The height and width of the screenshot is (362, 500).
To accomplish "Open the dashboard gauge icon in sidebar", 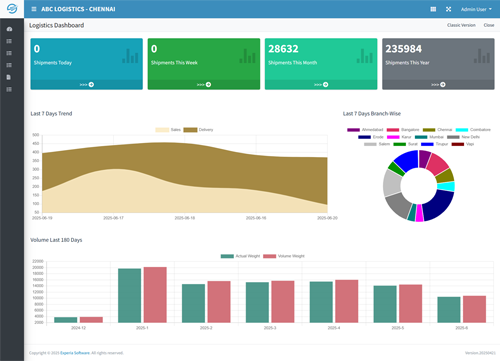I will point(9,29).
